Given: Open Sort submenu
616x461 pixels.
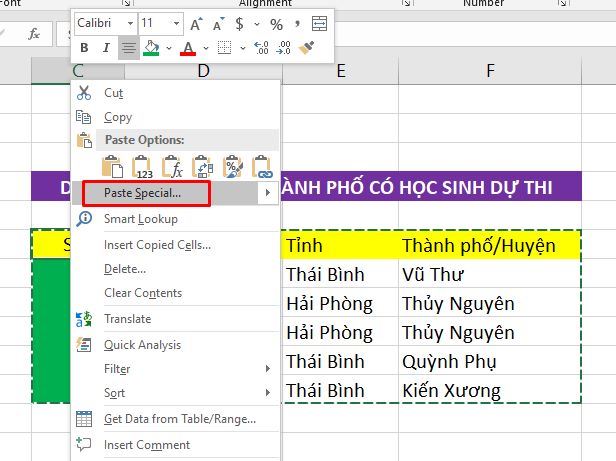Looking at the screenshot, I should 176,393.
